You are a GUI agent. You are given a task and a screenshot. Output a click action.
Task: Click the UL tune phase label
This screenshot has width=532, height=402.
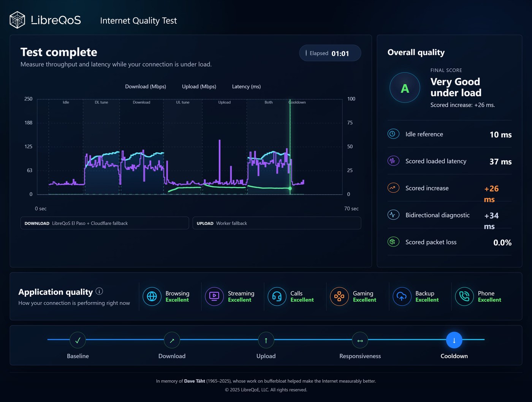point(183,102)
